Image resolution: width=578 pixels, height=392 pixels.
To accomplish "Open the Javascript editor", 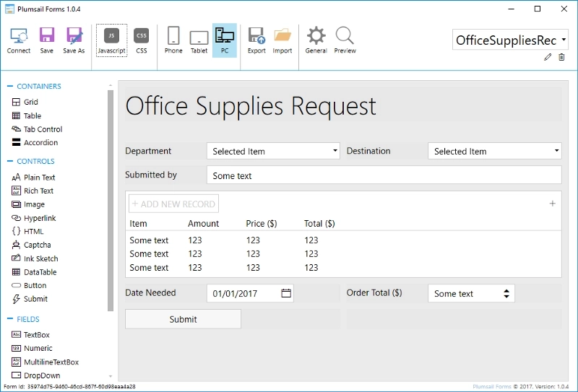I will pos(112,40).
